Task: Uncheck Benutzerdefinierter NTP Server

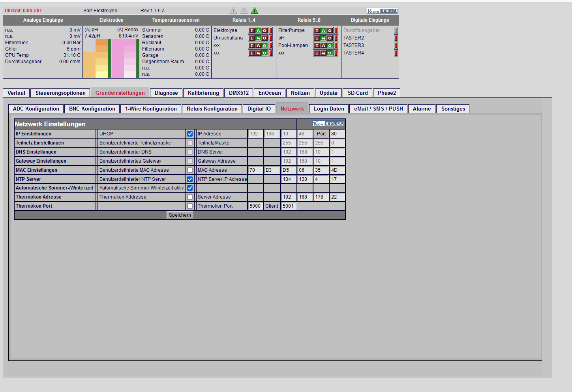Action: coord(190,179)
